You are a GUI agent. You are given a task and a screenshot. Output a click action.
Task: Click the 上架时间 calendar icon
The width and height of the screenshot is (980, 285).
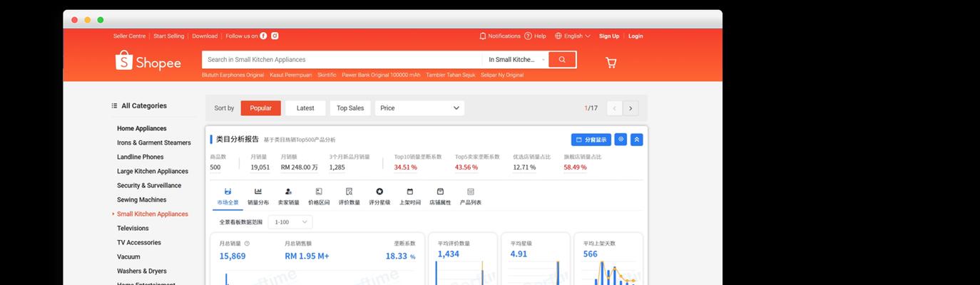coord(409,192)
